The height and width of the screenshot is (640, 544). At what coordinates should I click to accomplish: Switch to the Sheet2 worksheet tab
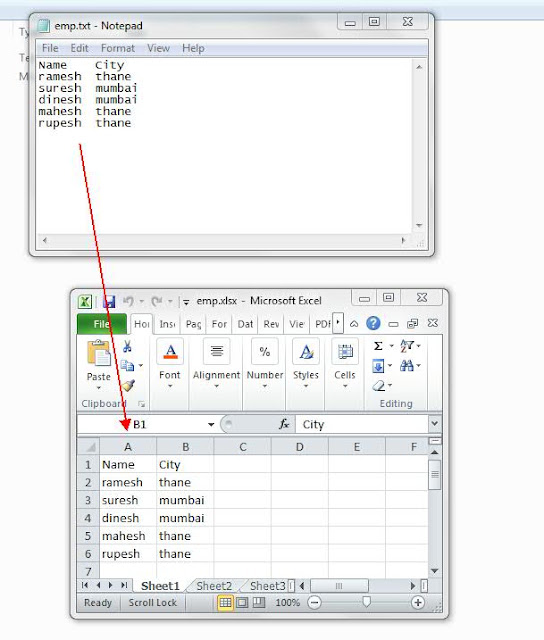(214, 586)
